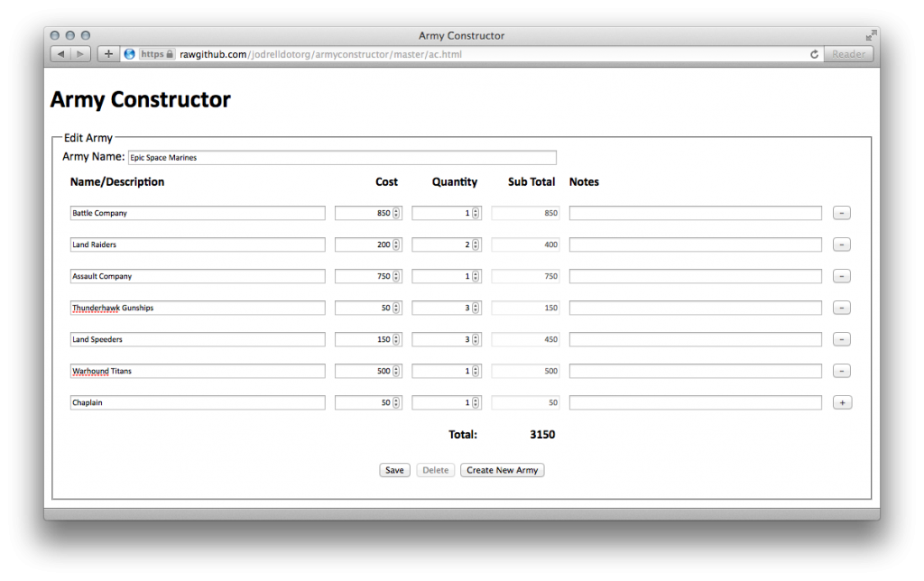924x581 pixels.
Task: Click the Delete button
Action: (436, 470)
